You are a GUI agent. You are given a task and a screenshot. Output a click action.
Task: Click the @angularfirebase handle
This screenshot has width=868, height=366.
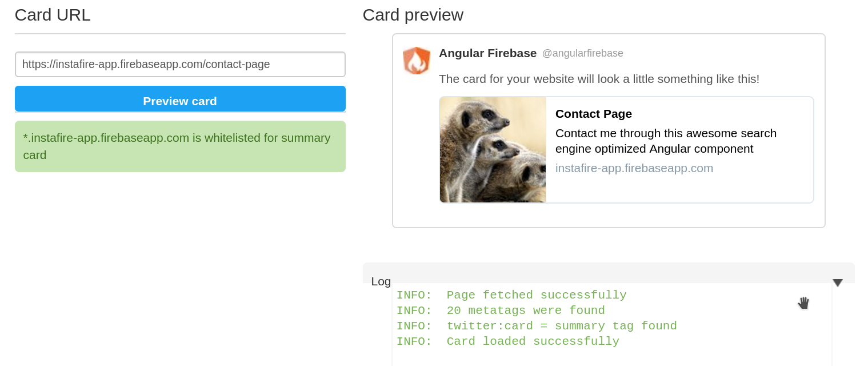click(x=582, y=53)
